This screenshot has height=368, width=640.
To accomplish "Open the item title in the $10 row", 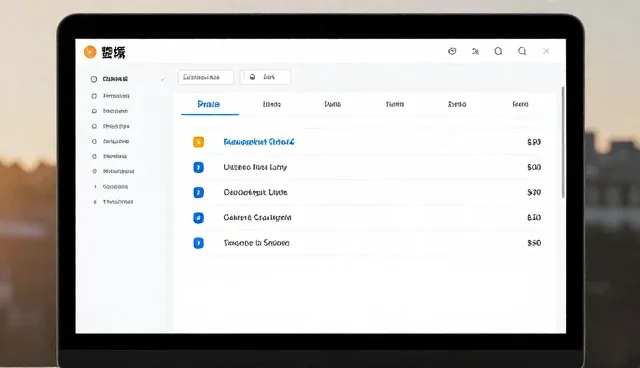I will click(x=257, y=218).
